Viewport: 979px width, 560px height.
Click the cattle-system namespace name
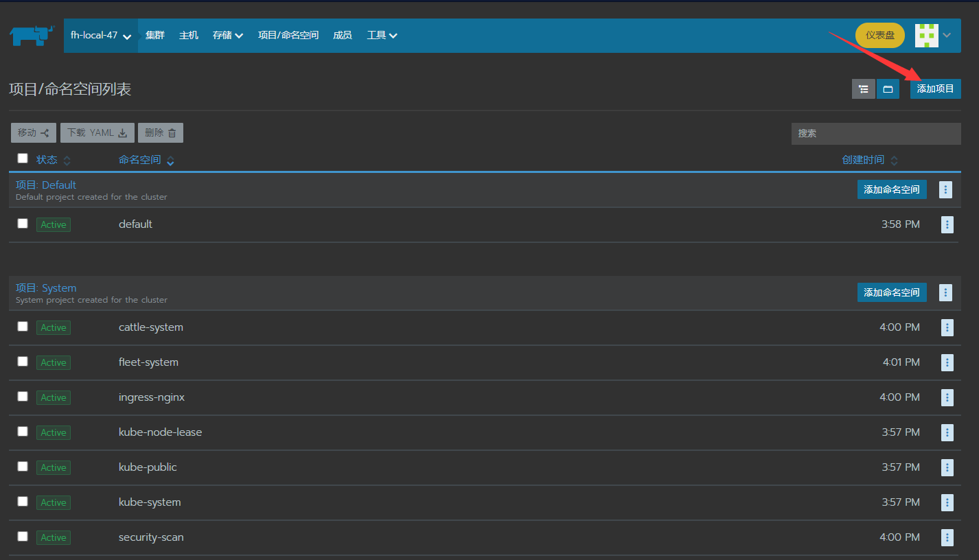(151, 327)
